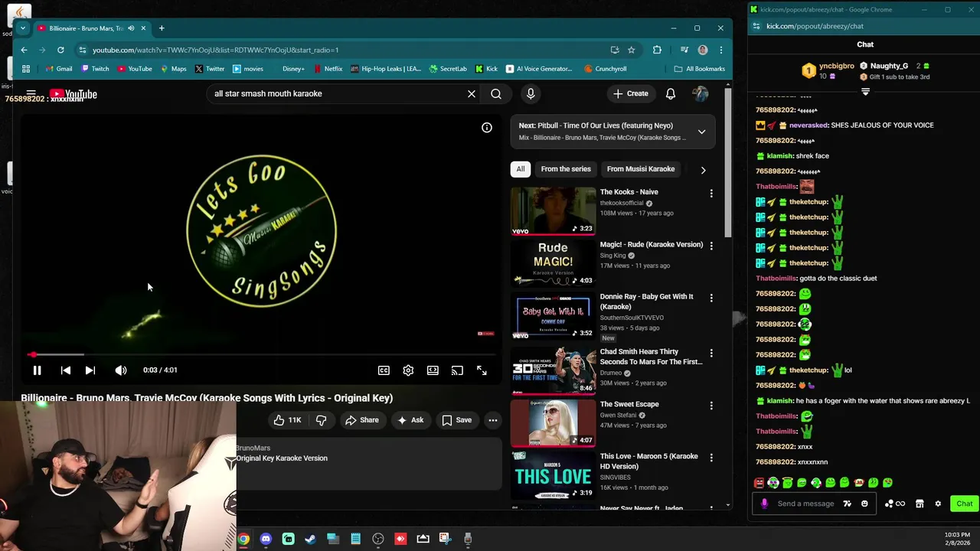Switch to miniplayer/theater mode icon
Viewport: 980px width, 551px height.
coord(433,370)
